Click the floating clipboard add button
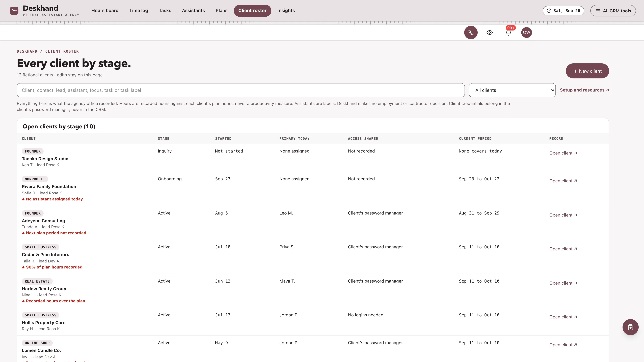 coord(630,327)
